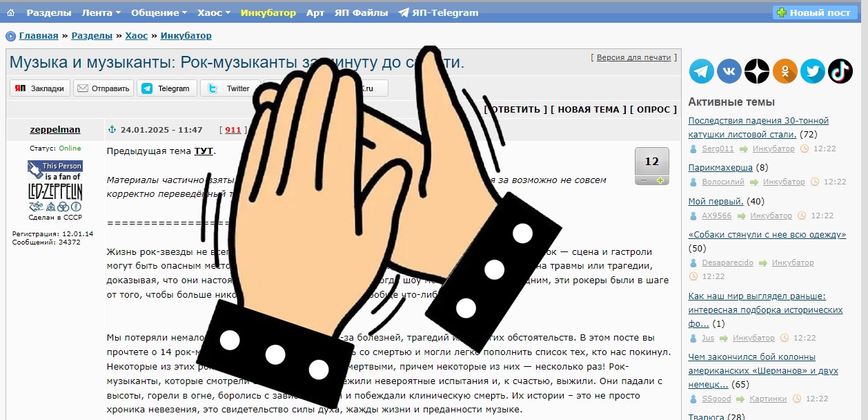Click the red 911 report link

(233, 129)
